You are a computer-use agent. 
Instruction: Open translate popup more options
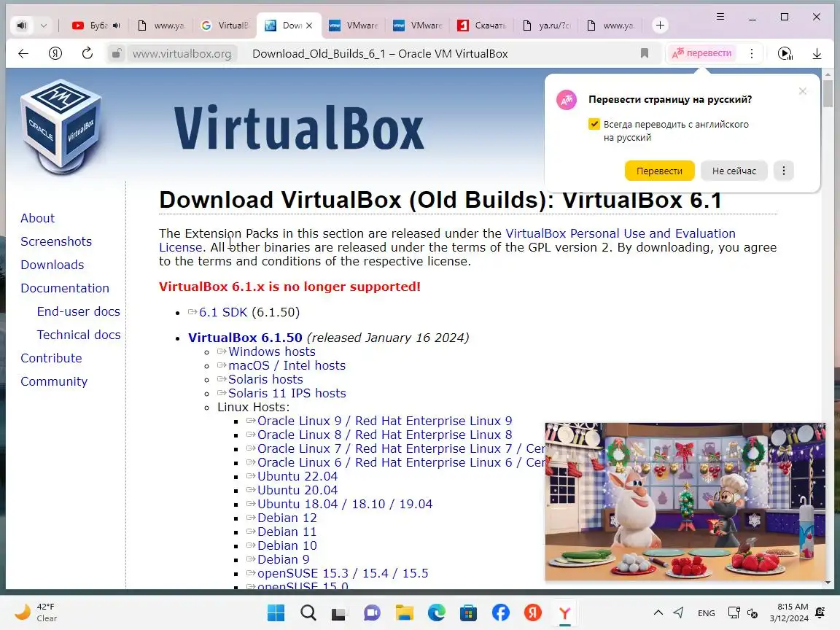click(784, 171)
